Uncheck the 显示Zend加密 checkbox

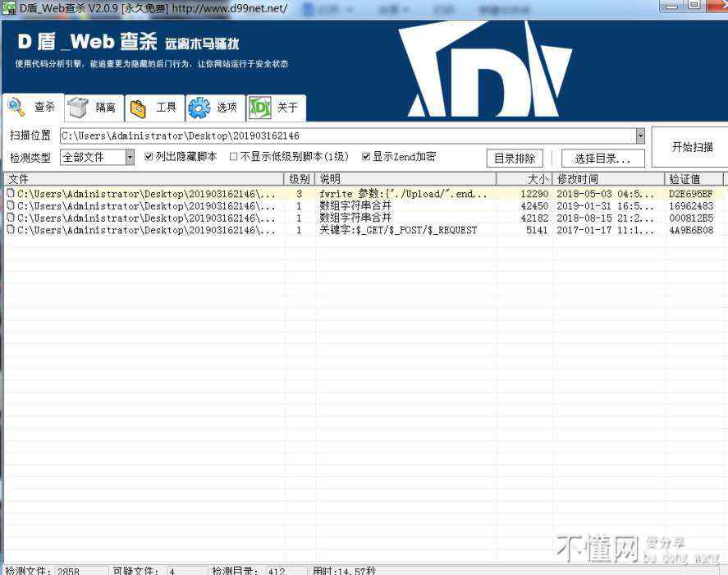click(366, 157)
